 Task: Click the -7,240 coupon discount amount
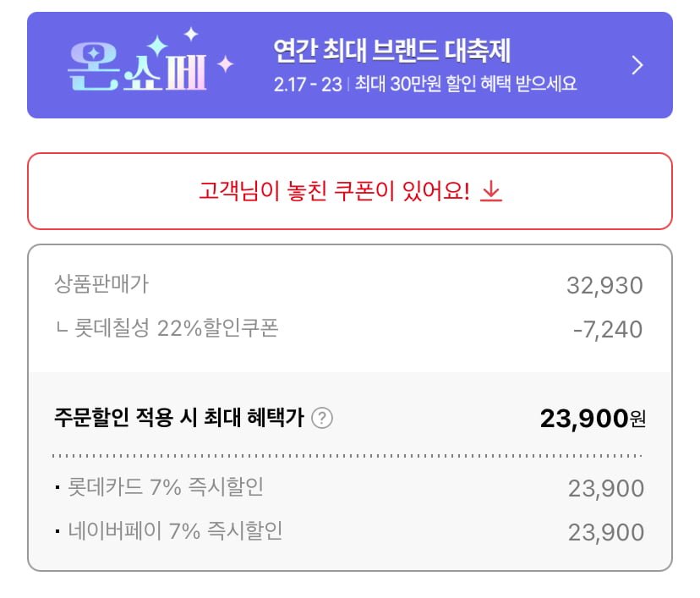607,329
